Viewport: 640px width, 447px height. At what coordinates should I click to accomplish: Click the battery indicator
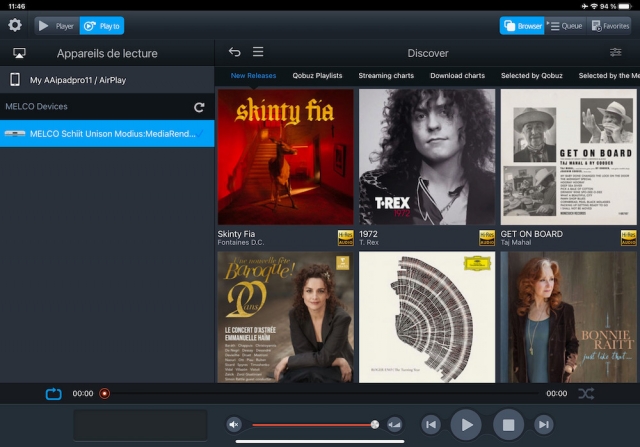click(x=624, y=6)
